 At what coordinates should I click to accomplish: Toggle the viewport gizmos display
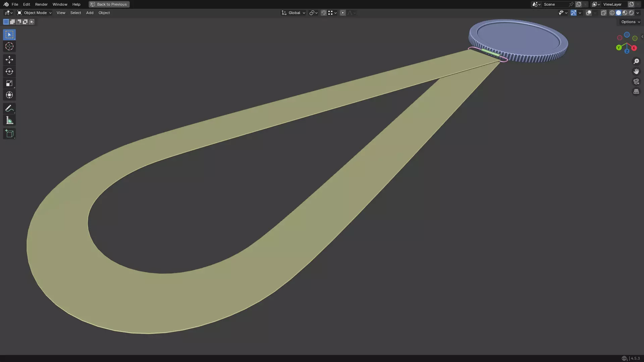573,13
